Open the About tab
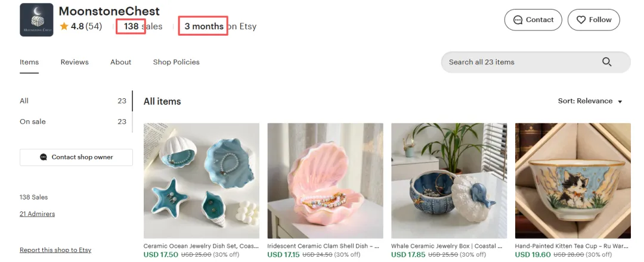Image resolution: width=644 pixels, height=262 pixels. tap(120, 62)
